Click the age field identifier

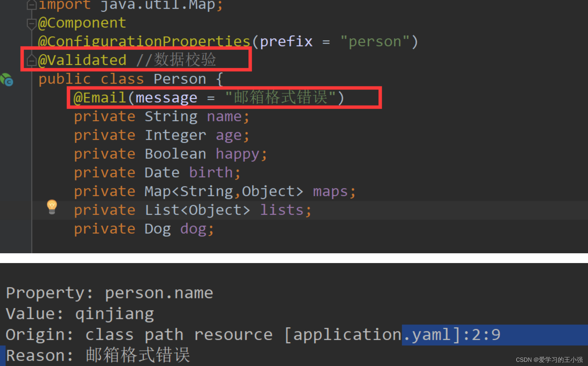coord(229,135)
